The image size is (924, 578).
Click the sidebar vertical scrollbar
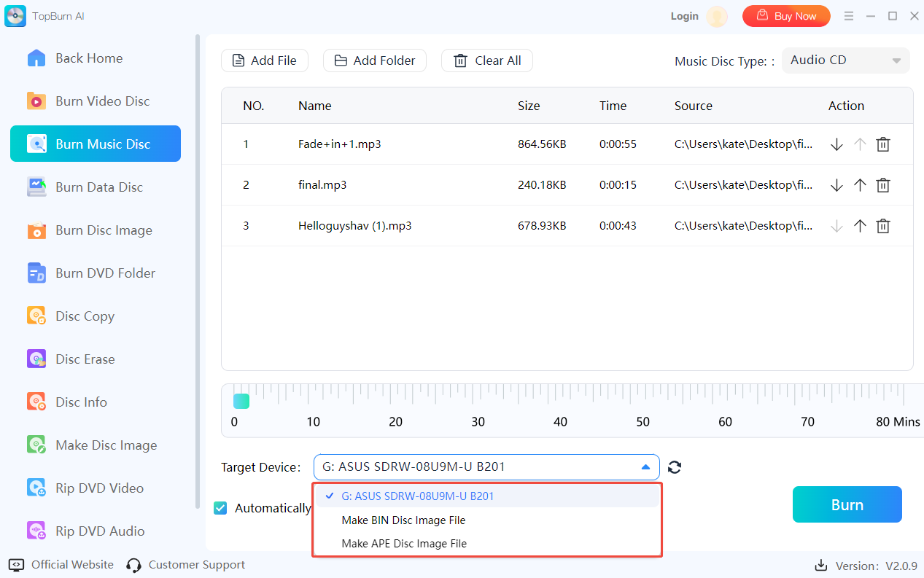[x=197, y=270]
